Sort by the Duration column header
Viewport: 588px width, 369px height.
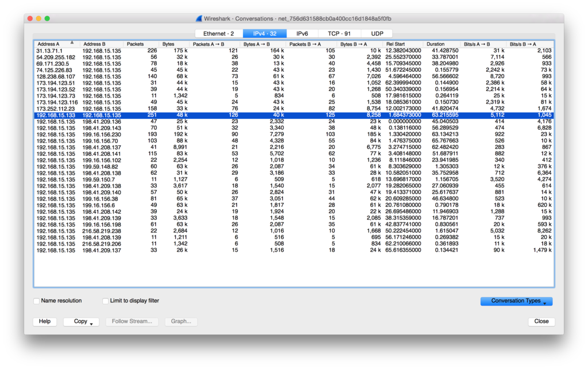pos(442,44)
